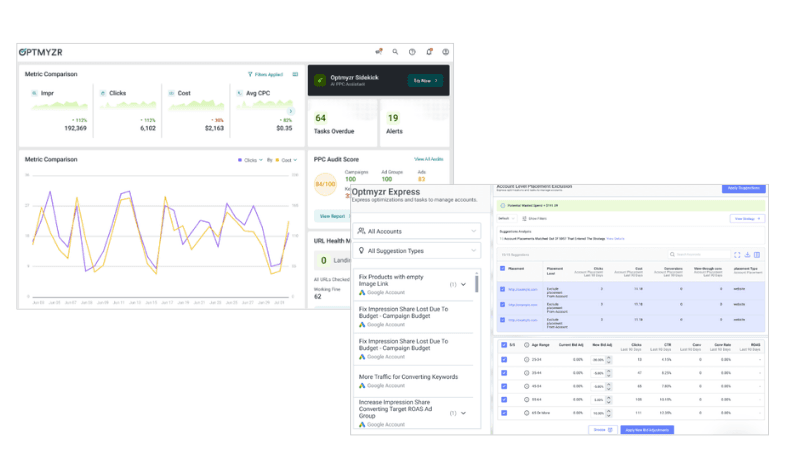Open the Default dropdown in placement panel
Image resolution: width=800 pixels, height=470 pixels.
pyautogui.click(x=507, y=218)
